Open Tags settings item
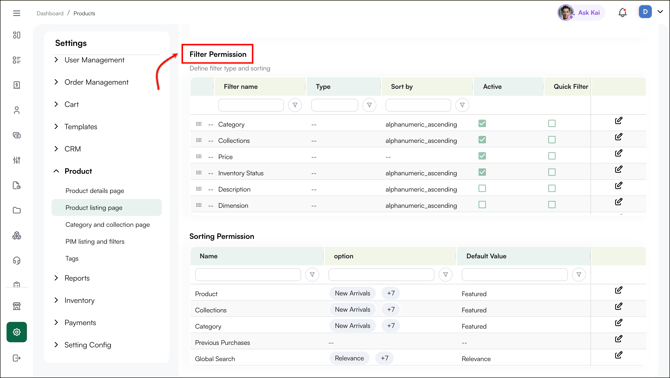This screenshot has width=670, height=378. tap(72, 258)
